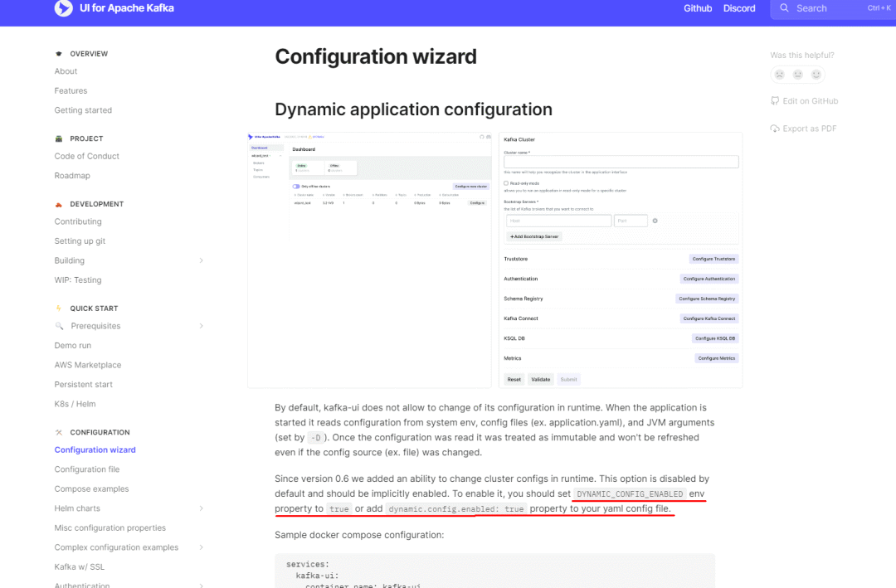Click the DYNAMIC_CONFIG_ENABLED code text
Screen dimensions: 896x588
tap(630, 494)
